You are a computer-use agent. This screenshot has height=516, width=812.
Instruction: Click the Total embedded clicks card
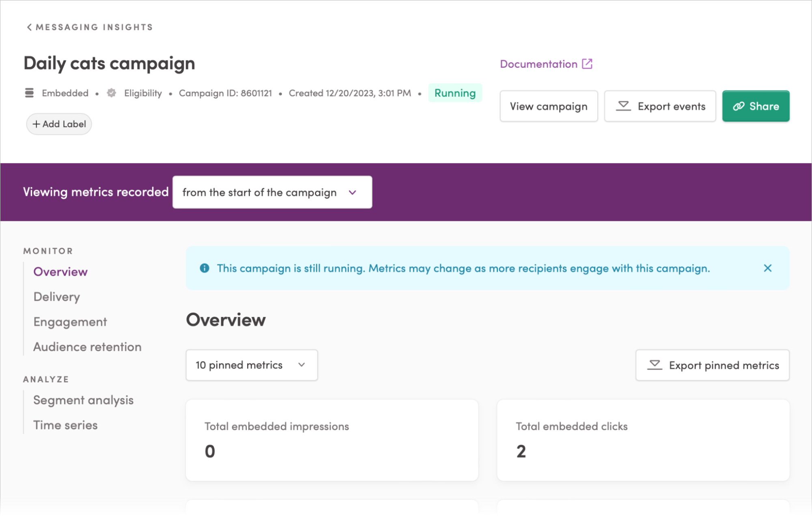point(643,440)
